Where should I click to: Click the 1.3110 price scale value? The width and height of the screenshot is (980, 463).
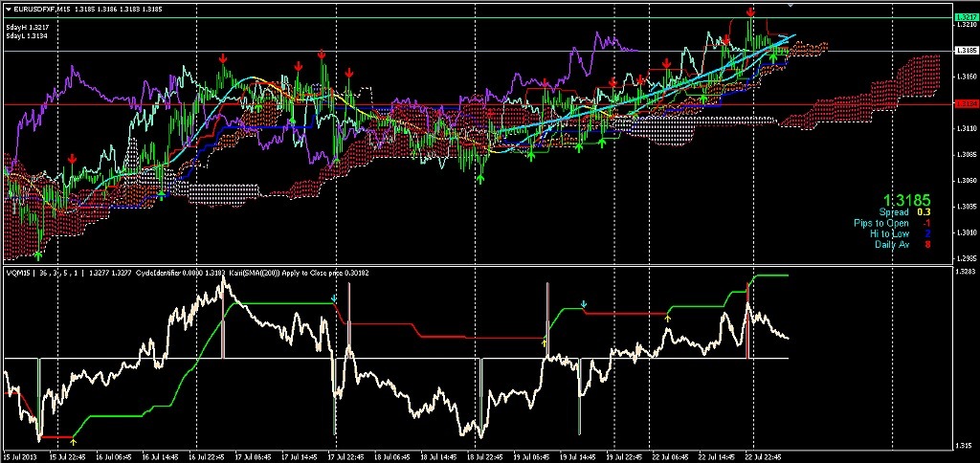pyautogui.click(x=966, y=129)
